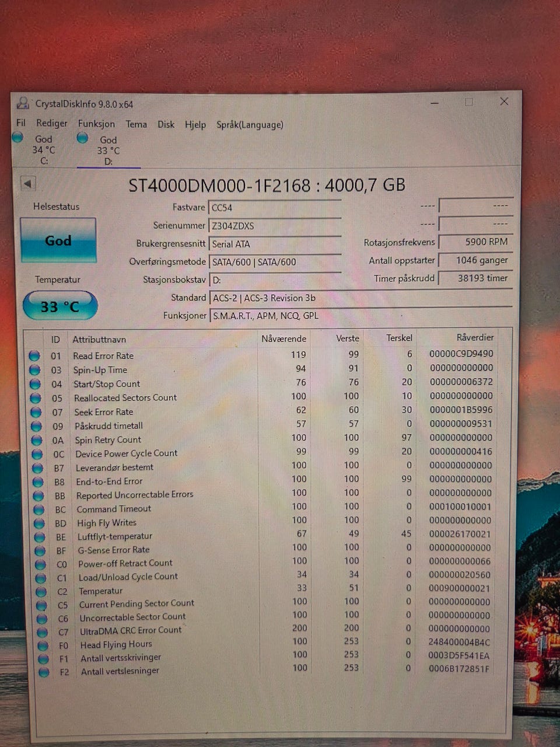Image resolution: width=560 pixels, height=747 pixels.
Task: Click the Stasjonsbokstav field D:
Action: click(x=275, y=280)
